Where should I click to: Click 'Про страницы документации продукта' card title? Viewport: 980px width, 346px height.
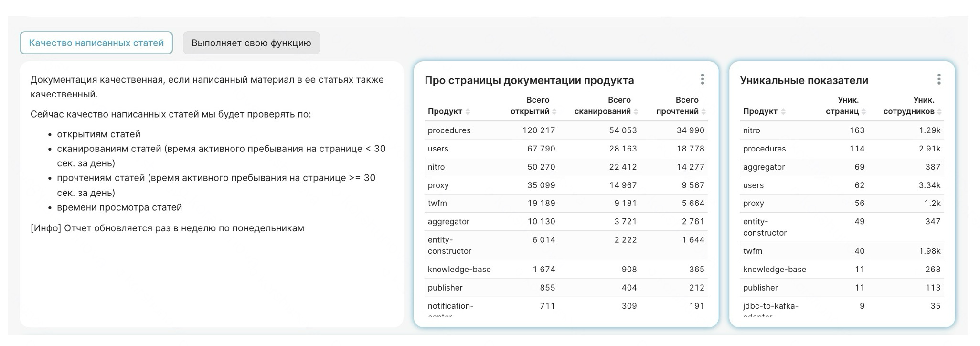[x=529, y=80]
